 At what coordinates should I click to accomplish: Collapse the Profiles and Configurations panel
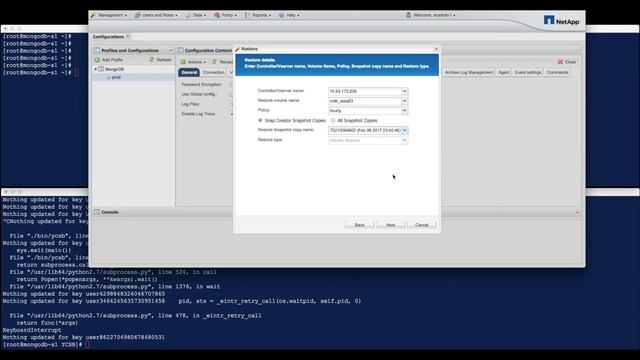click(171, 50)
